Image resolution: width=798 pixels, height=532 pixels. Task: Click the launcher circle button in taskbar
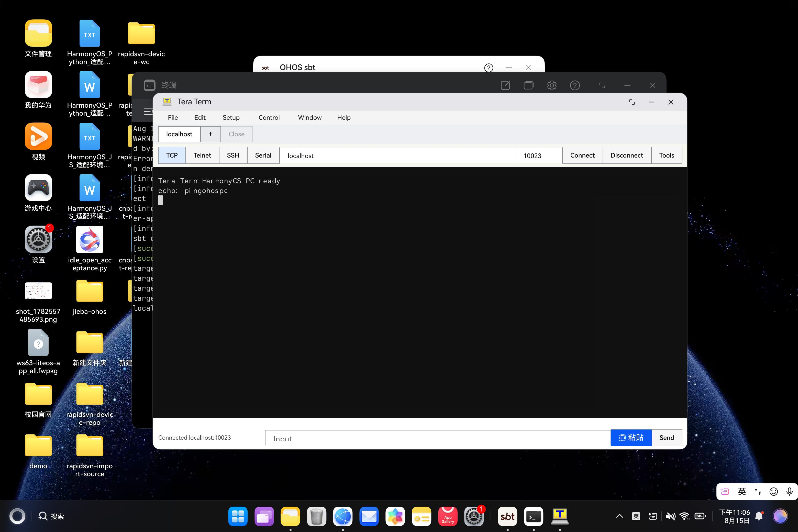17,516
